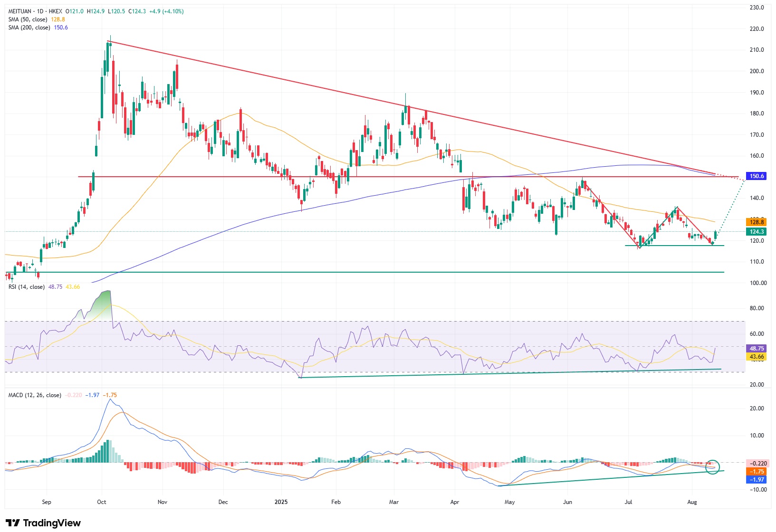Screen dimensions: 776x532
Task: Select the RSI (14, close) indicator legend
Action: click(x=26, y=287)
